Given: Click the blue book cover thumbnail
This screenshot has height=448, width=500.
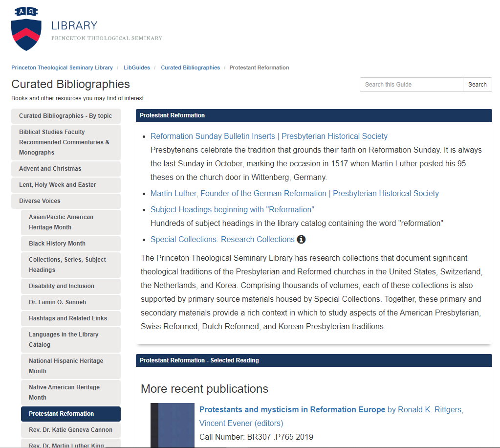Looking at the screenshot, I should tap(173, 426).
